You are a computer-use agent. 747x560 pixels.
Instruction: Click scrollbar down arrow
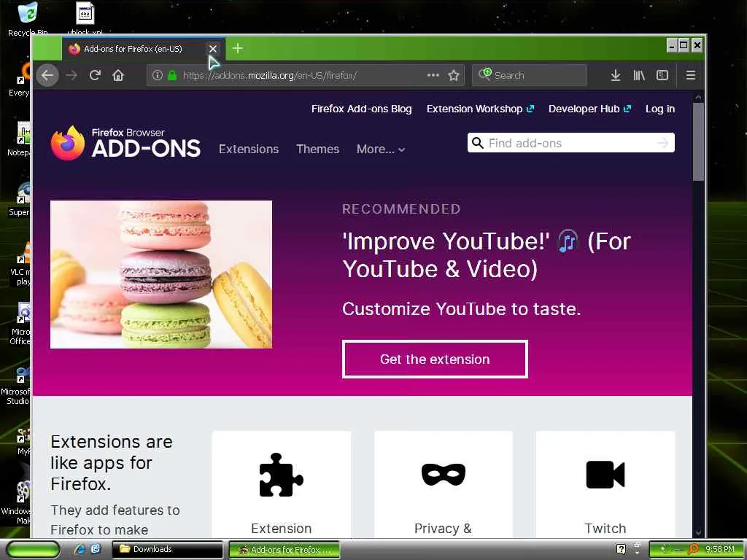pyautogui.click(x=698, y=532)
